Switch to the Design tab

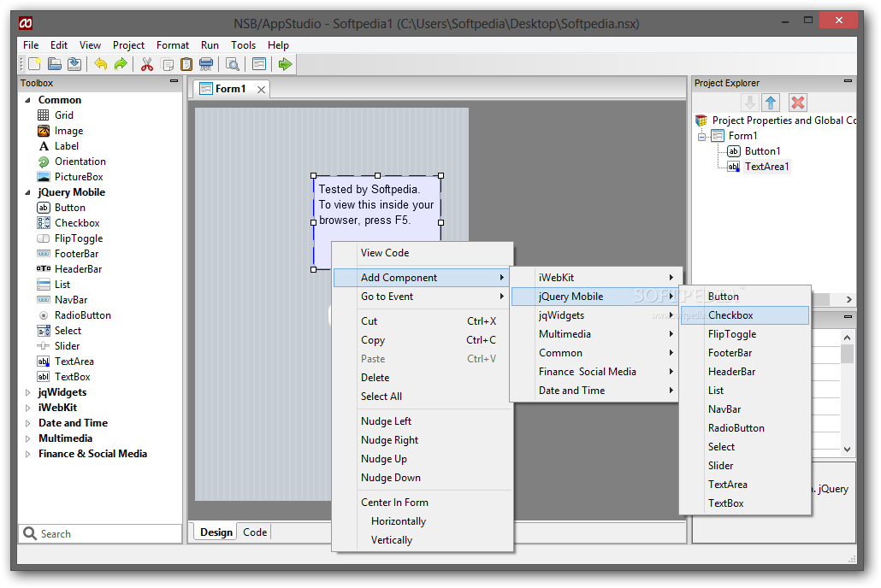(216, 532)
